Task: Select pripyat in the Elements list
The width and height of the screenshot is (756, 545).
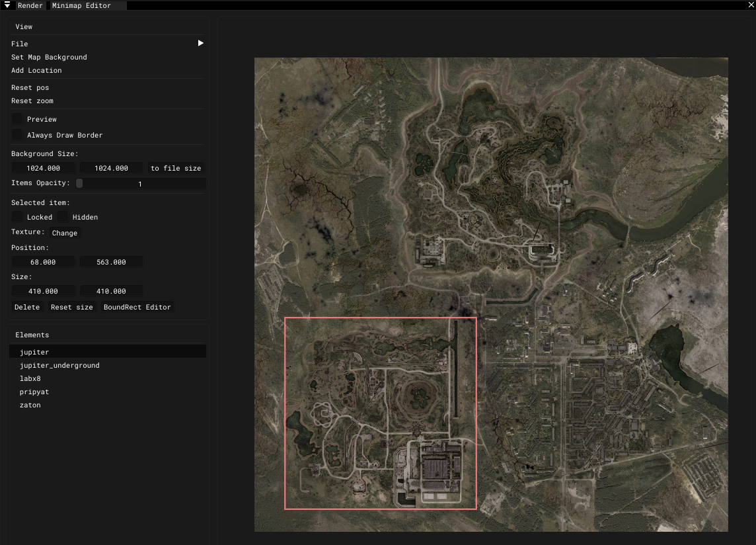Action: click(34, 392)
